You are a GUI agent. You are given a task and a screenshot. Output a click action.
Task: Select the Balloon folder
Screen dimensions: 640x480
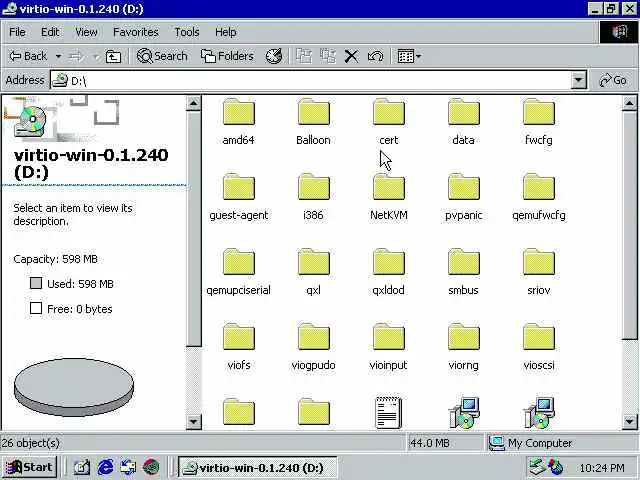pyautogui.click(x=313, y=111)
